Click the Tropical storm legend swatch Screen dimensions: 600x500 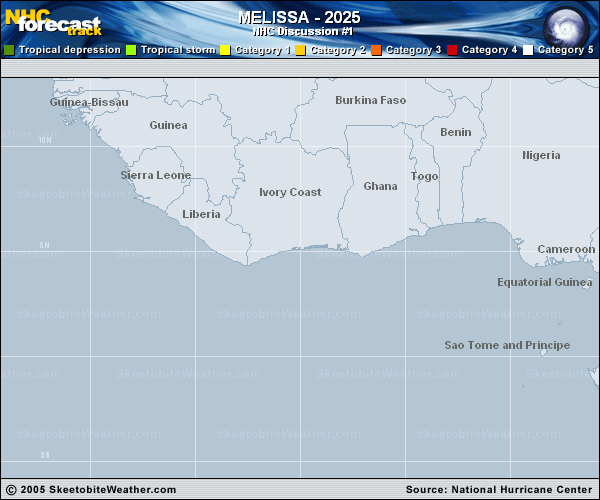click(x=131, y=50)
